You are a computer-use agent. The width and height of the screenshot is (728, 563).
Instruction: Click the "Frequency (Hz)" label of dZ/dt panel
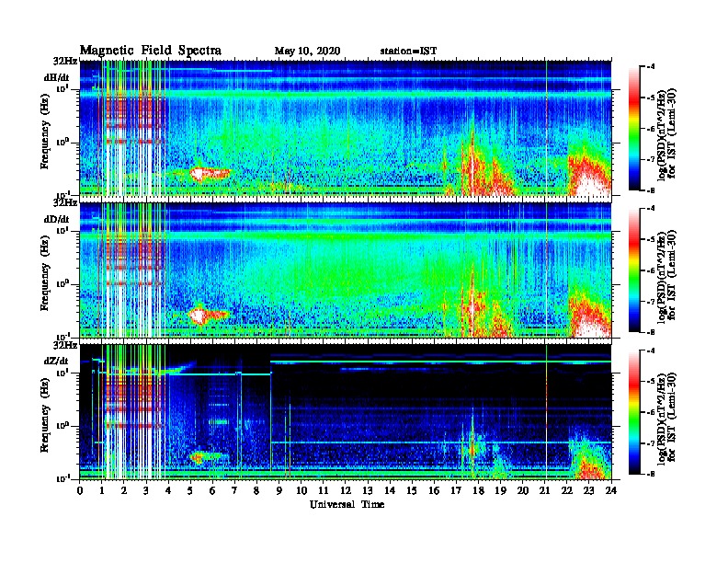pyautogui.click(x=45, y=415)
